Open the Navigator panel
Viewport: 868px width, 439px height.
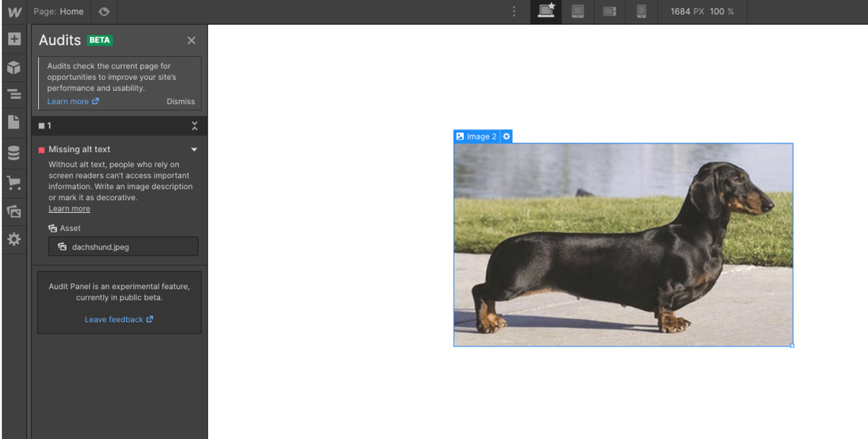[x=14, y=94]
